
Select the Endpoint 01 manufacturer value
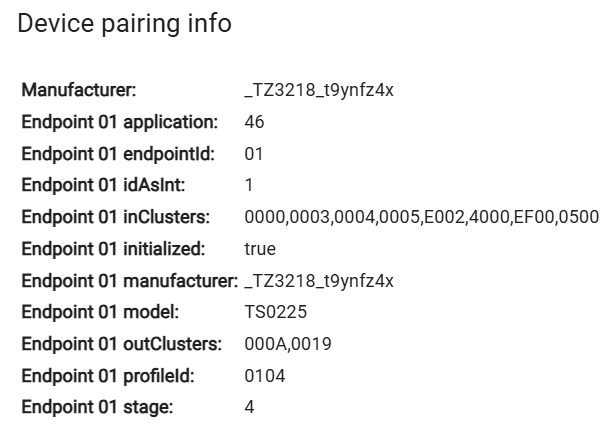pyautogui.click(x=319, y=281)
